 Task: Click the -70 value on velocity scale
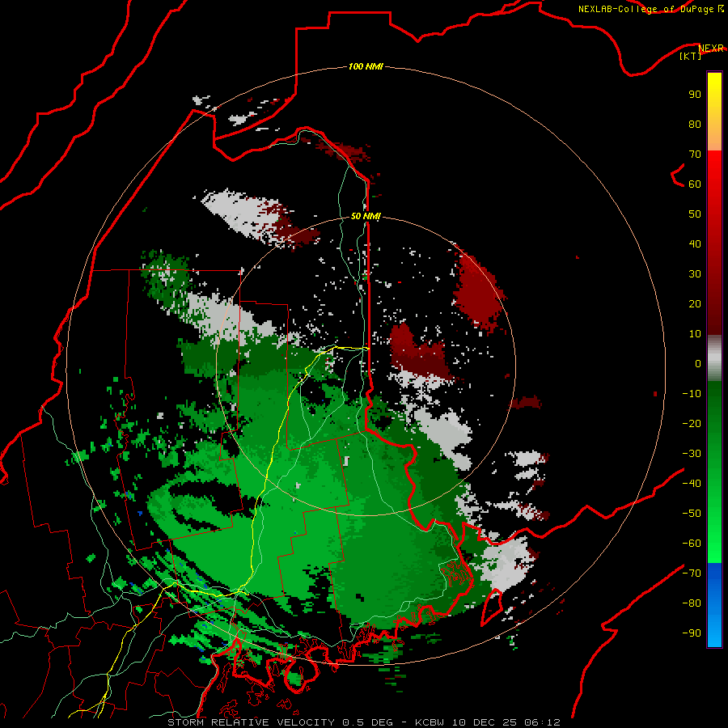pos(692,574)
